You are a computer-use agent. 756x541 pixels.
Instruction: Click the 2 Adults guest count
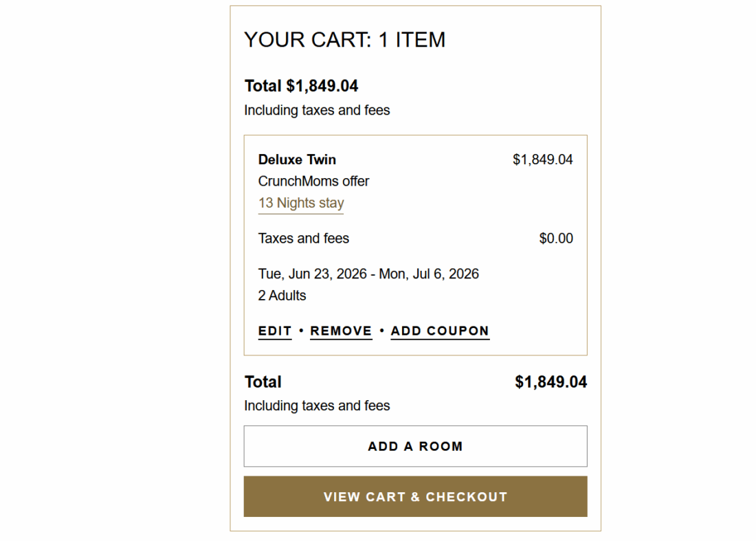[282, 296]
